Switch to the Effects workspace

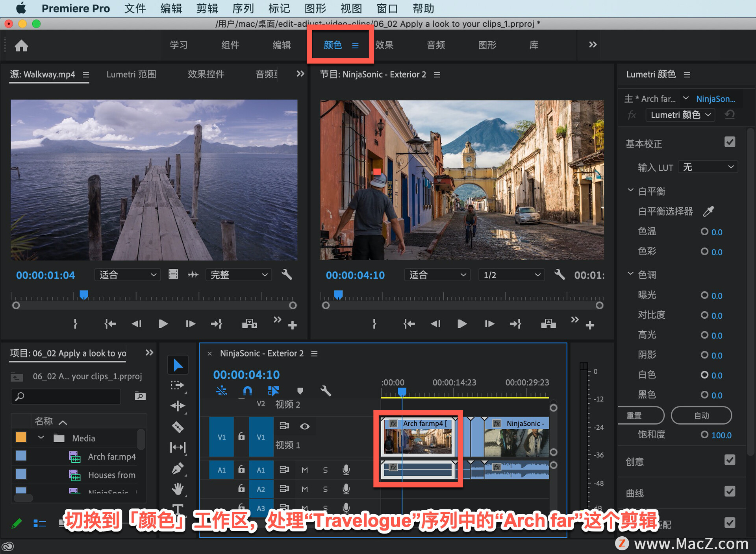click(384, 45)
